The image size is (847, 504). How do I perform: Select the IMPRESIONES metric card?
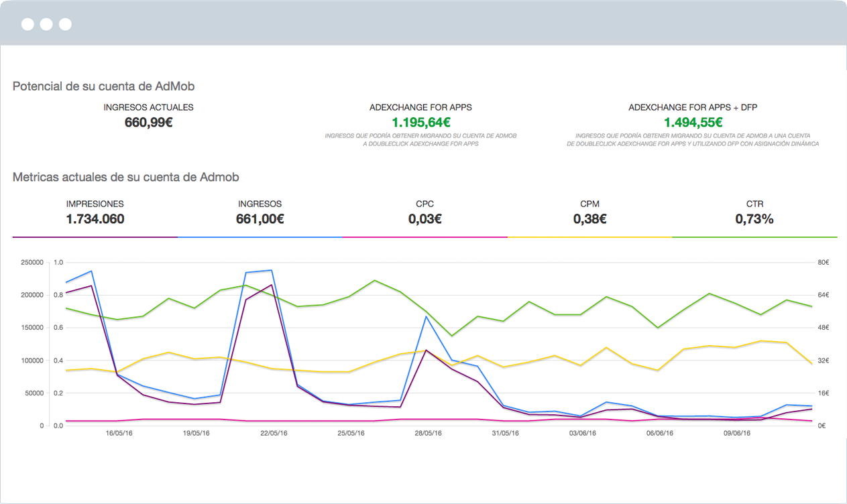pos(94,210)
